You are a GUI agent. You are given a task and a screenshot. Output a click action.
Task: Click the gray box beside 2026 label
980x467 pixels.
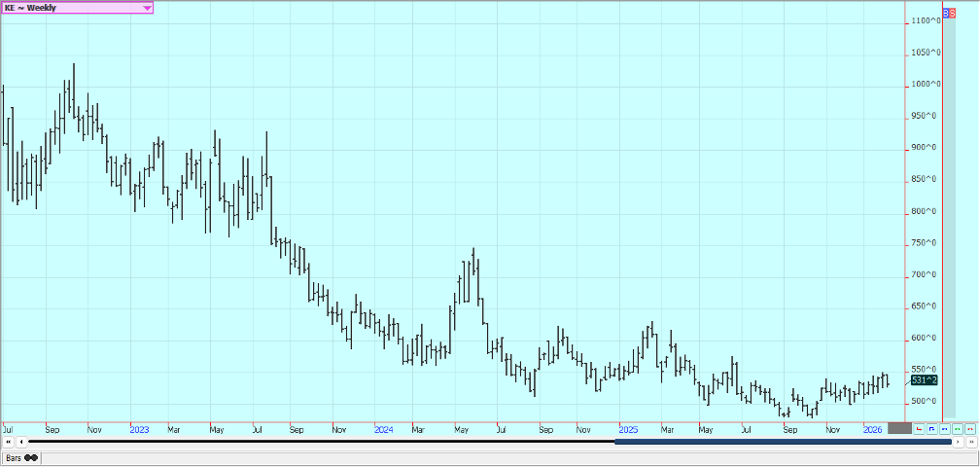(899, 428)
